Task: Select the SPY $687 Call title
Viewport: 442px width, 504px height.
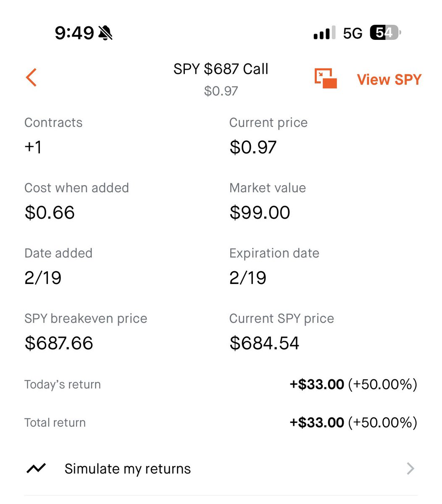Action: coord(221,69)
